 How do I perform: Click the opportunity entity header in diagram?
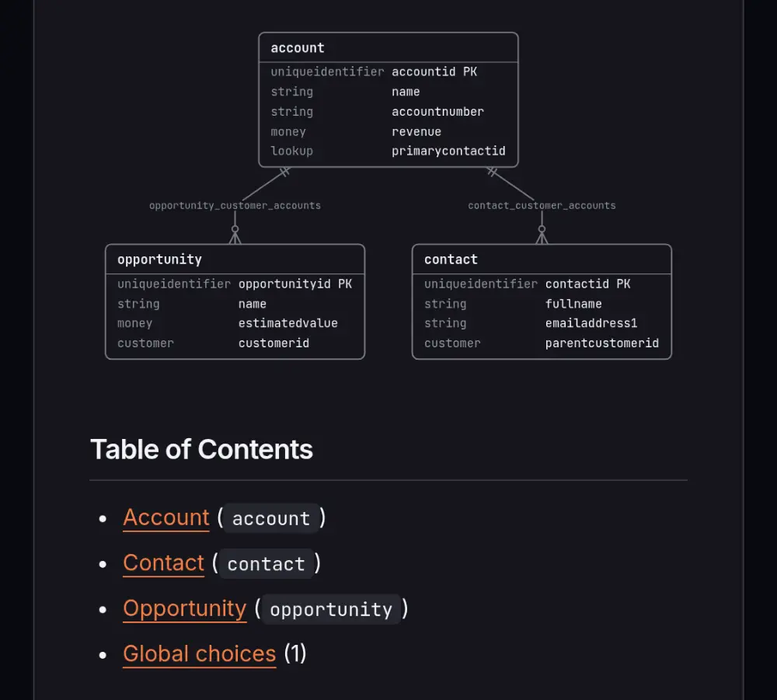tap(235, 259)
